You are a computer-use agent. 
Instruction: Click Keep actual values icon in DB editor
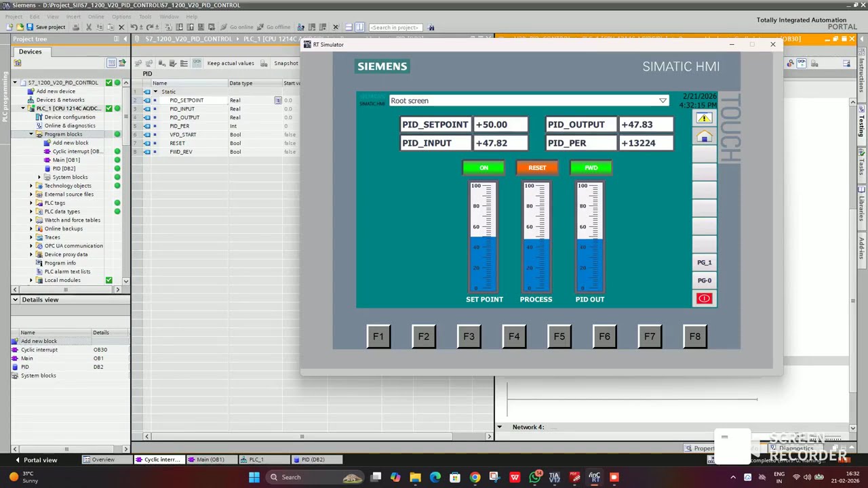[x=231, y=63]
